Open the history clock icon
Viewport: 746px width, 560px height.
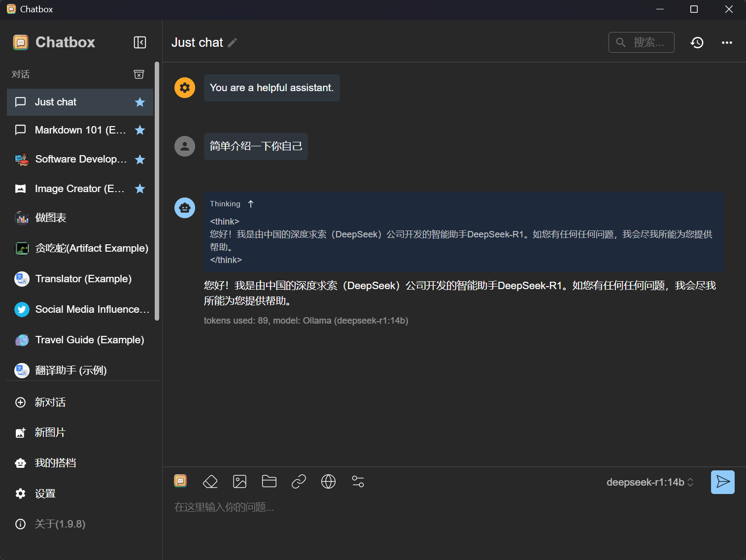click(697, 42)
